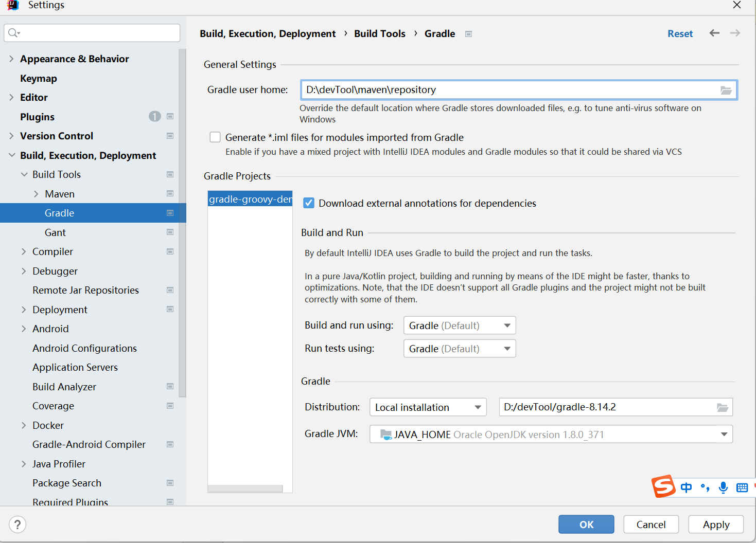Click the project list horizontal scrollbar
Screen dimensions: 756x543
[245, 488]
